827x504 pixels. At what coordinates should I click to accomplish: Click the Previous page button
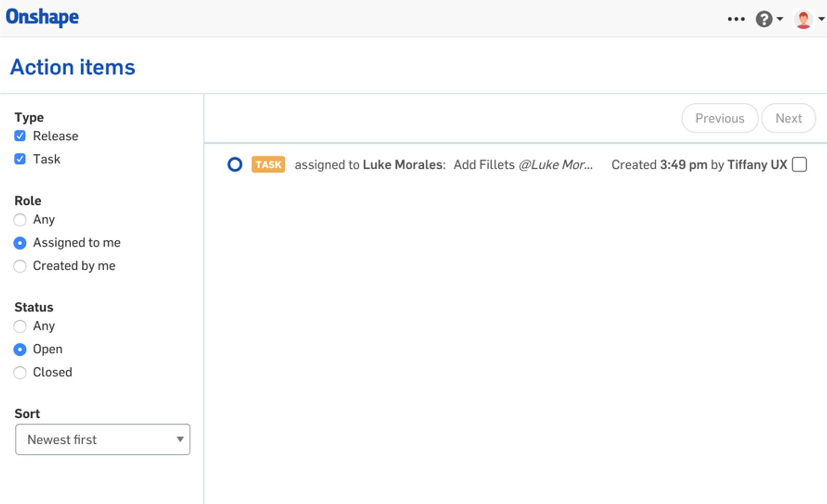click(x=719, y=118)
